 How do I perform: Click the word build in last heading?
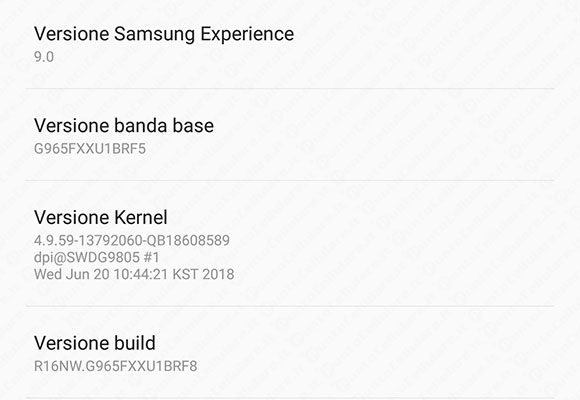[x=135, y=343]
